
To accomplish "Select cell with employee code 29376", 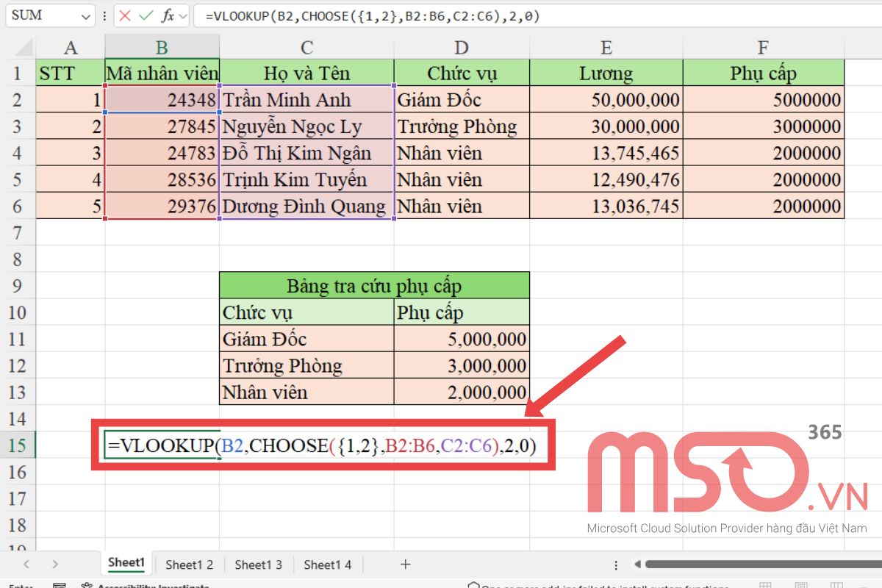I will point(162,206).
